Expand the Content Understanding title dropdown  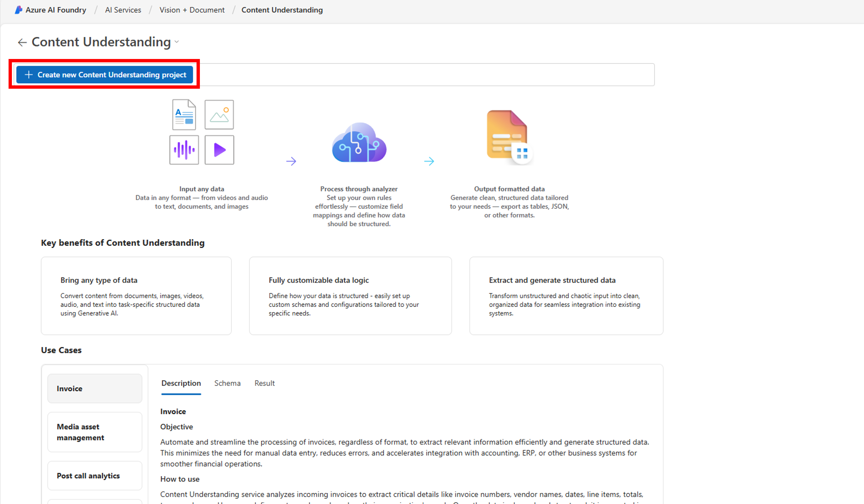click(177, 42)
